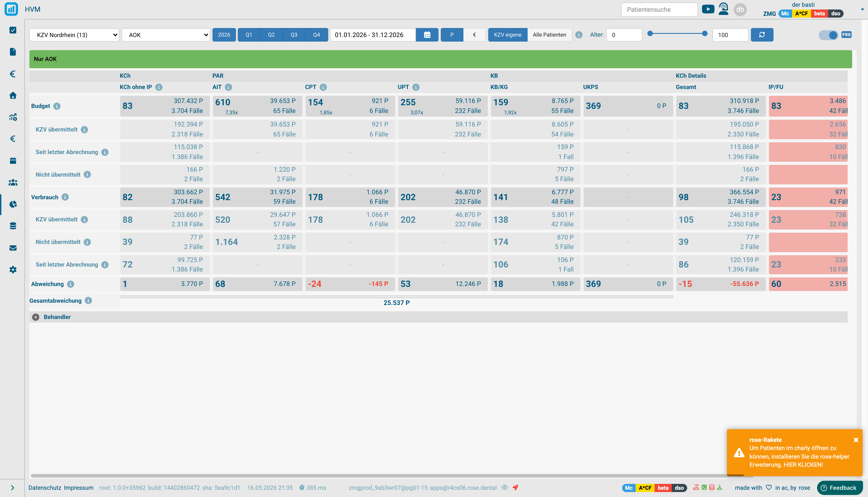Select KZV eigene patient filter
The width and height of the screenshot is (868, 497).
point(507,35)
